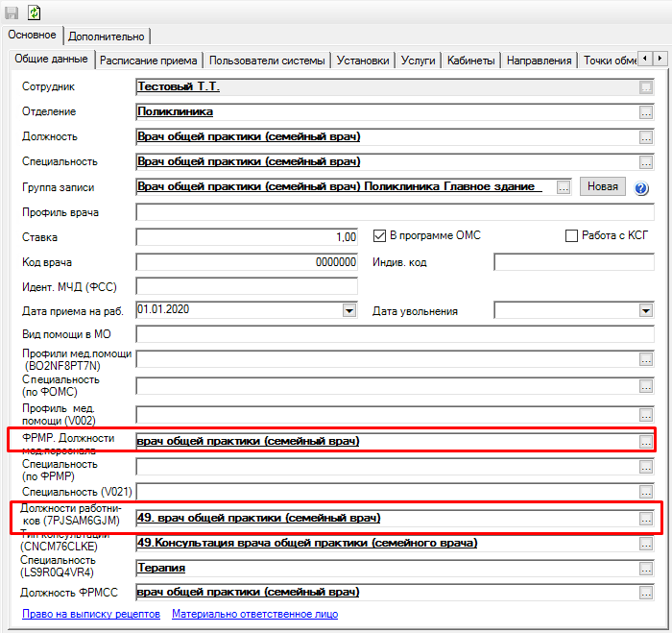Screen dimensions: 672x633
Task: Click «49.Консультация врача общей практики» value
Action: (x=307, y=543)
